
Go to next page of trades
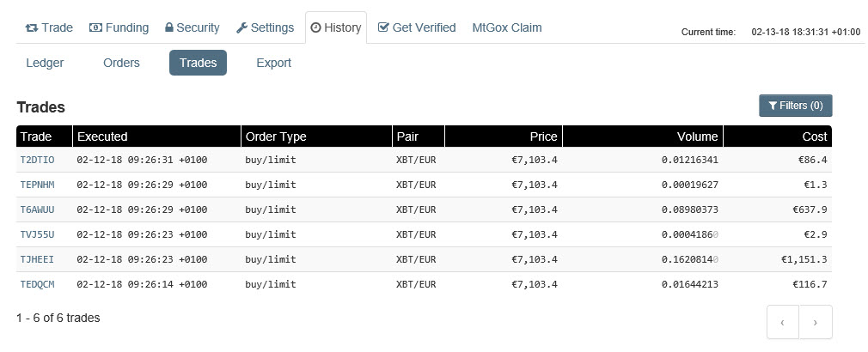tap(815, 323)
